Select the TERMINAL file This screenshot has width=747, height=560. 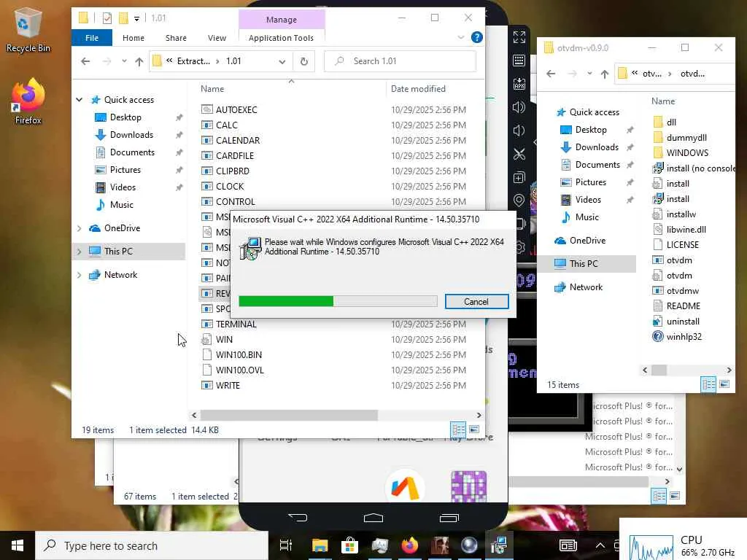236,324
